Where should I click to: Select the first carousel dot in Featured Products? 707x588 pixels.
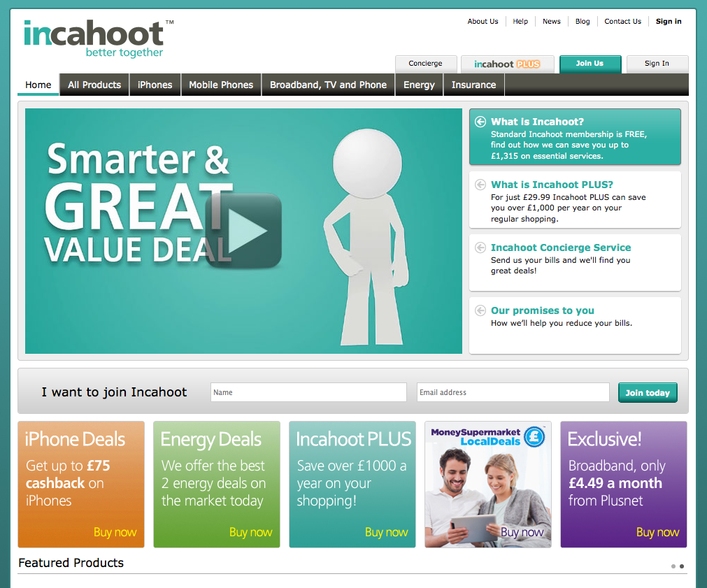tap(673, 566)
